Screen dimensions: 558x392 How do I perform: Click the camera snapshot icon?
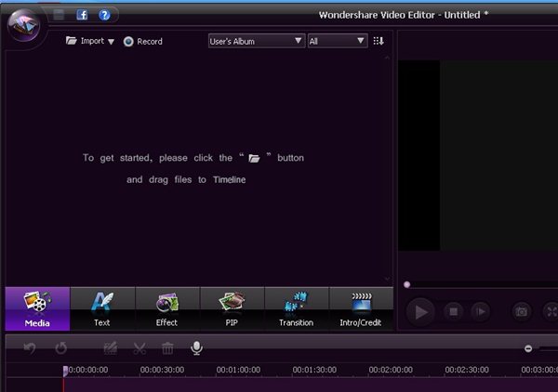click(522, 312)
